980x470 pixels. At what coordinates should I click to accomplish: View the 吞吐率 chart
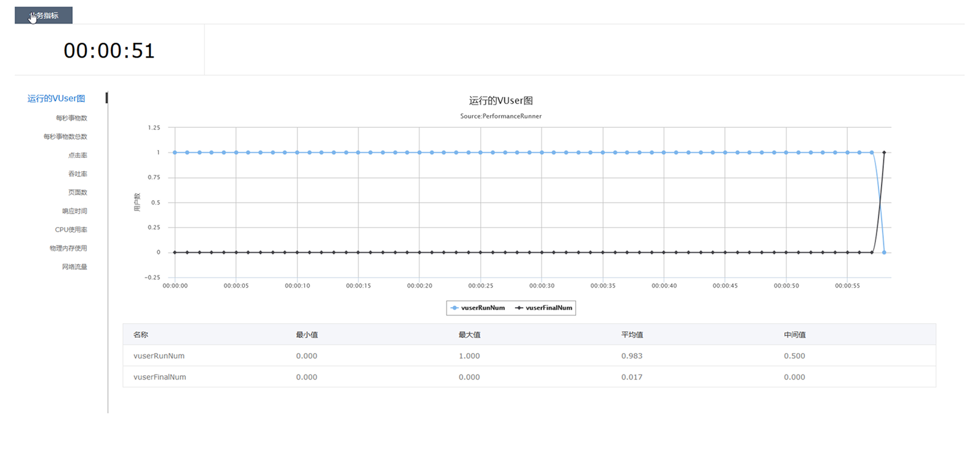tap(78, 174)
